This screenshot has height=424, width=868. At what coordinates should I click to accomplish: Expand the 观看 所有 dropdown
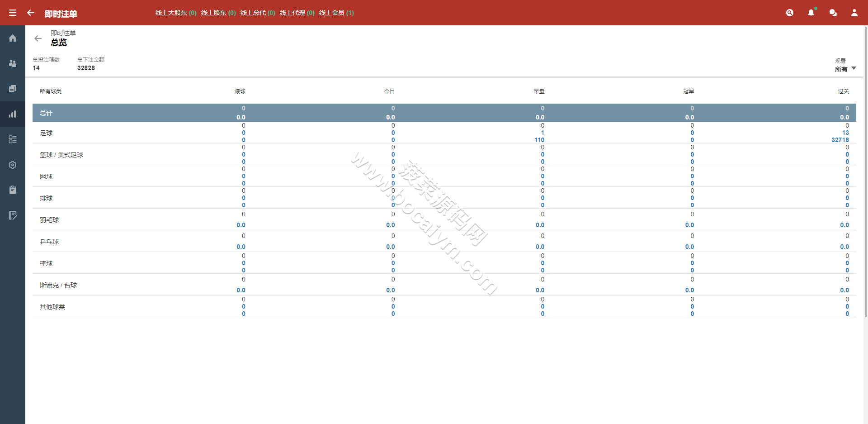pos(845,69)
